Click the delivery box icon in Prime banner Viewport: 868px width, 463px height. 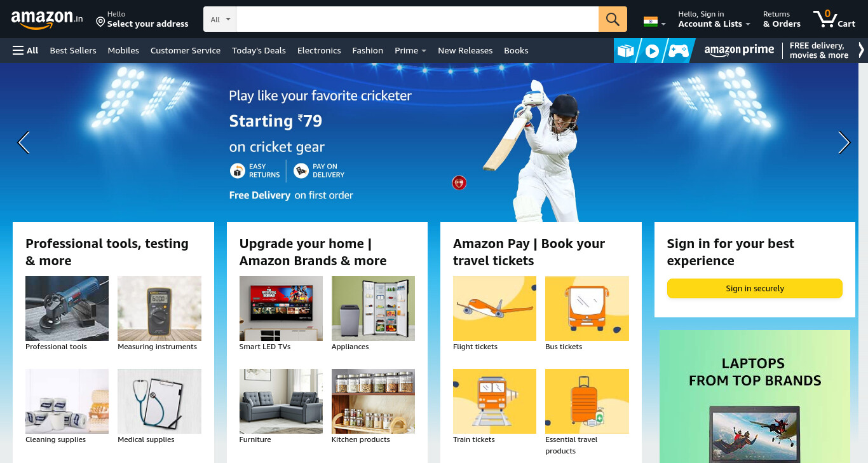pos(626,51)
